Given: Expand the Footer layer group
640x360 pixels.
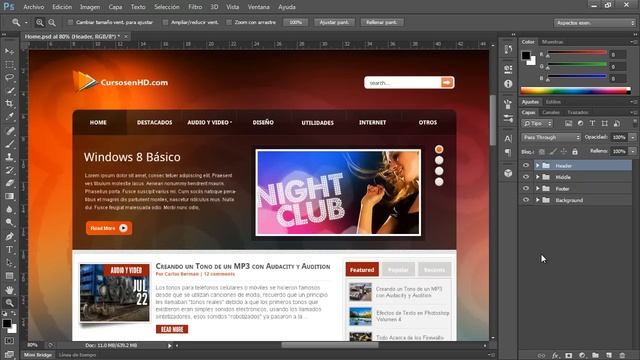Looking at the screenshot, I should 538,188.
